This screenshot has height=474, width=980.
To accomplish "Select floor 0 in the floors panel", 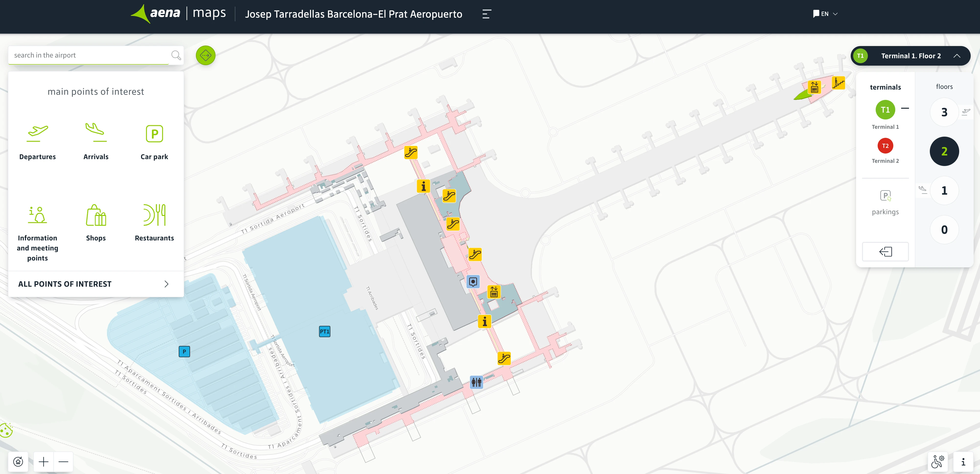I will pos(944,229).
